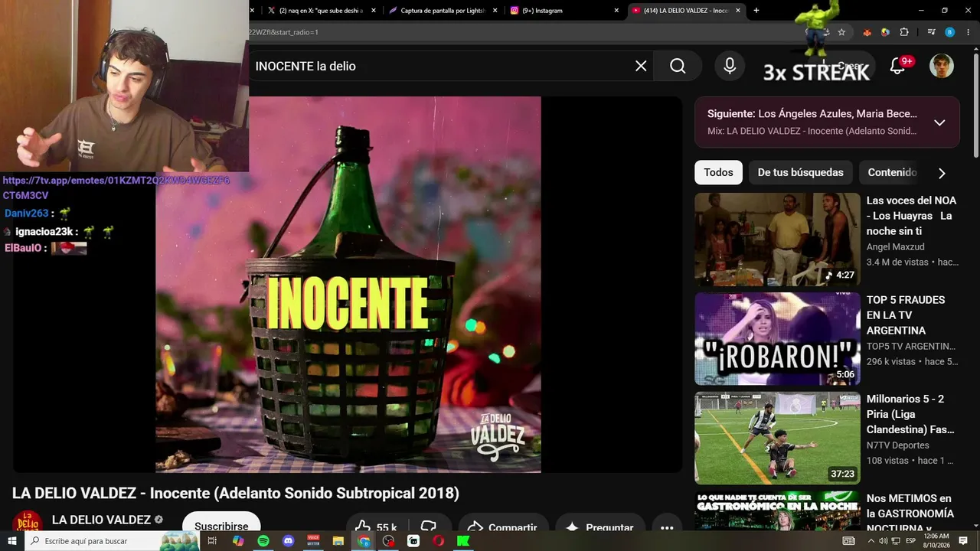The width and height of the screenshot is (980, 551).
Task: Open Opera GX from the taskbar
Action: (439, 541)
